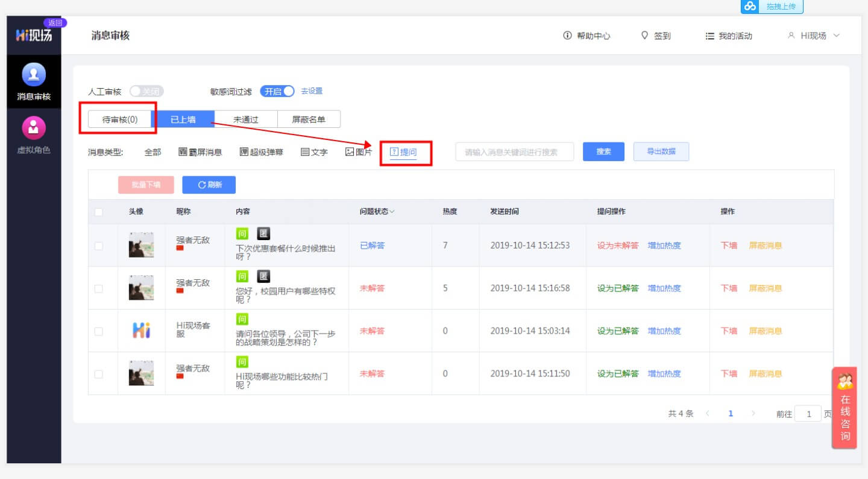Open the 屏蔽名单 tab
This screenshot has height=479, width=868.
click(x=309, y=119)
